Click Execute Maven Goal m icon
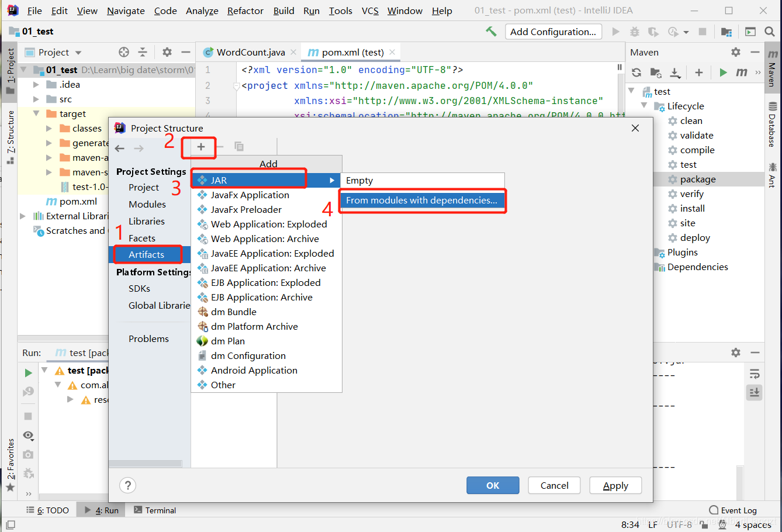 coord(742,72)
